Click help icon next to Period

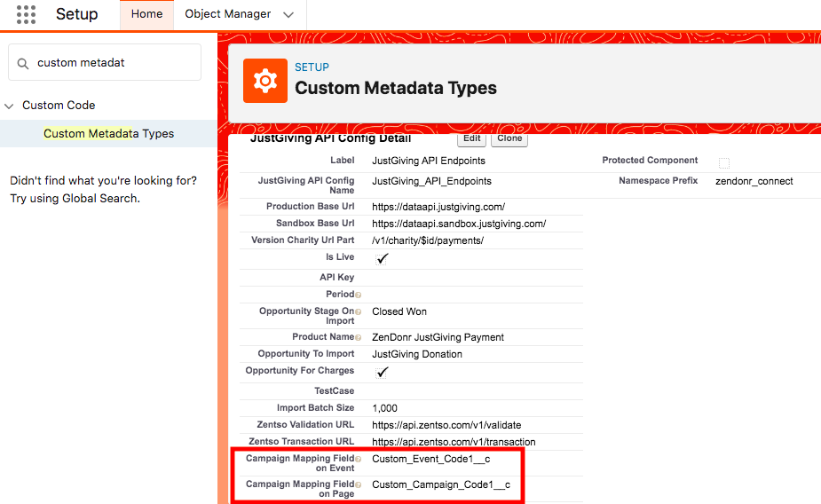[x=358, y=295]
